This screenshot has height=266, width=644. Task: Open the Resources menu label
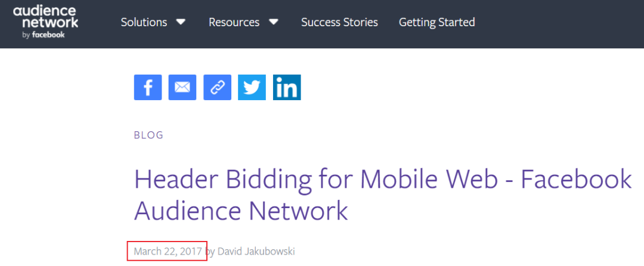(x=234, y=22)
